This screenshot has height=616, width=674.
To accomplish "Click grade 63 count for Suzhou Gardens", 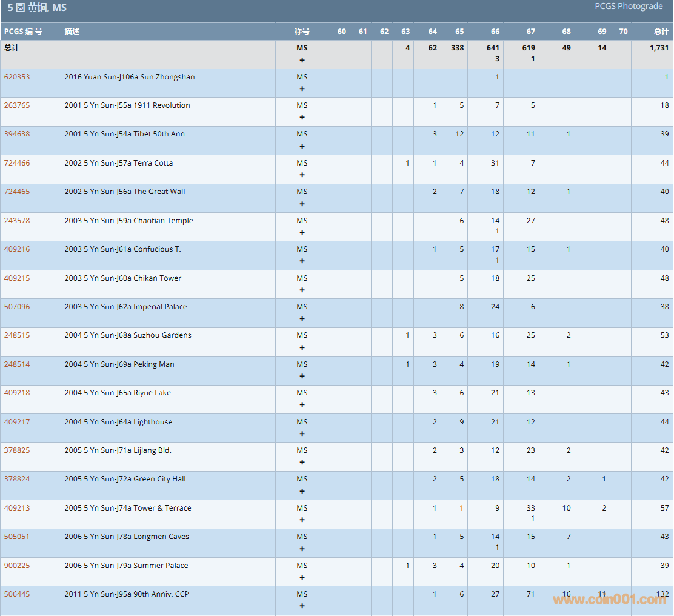I will click(x=407, y=335).
